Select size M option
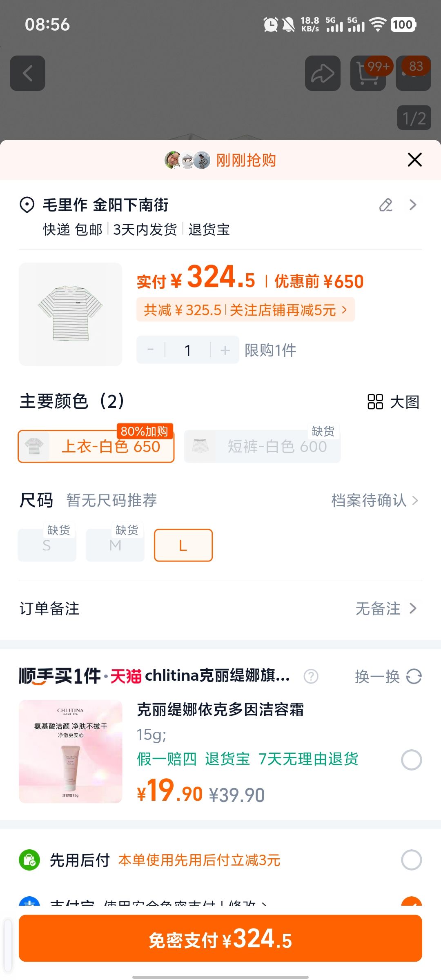Viewport: 441px width, 980px height. point(115,545)
